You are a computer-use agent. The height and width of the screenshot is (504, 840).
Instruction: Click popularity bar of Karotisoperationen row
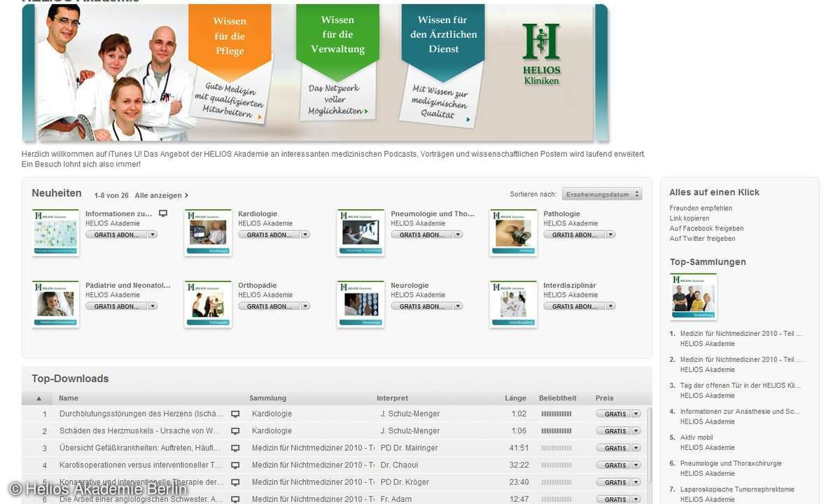tap(556, 465)
